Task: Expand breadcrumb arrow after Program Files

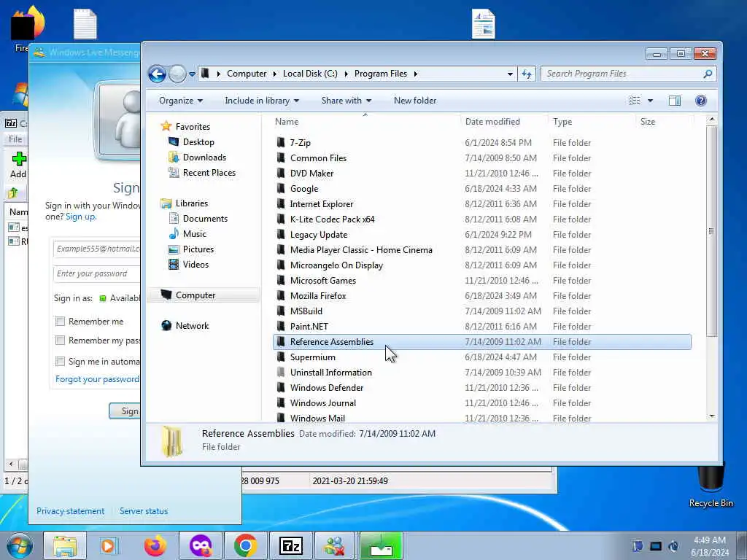Action: [416, 74]
